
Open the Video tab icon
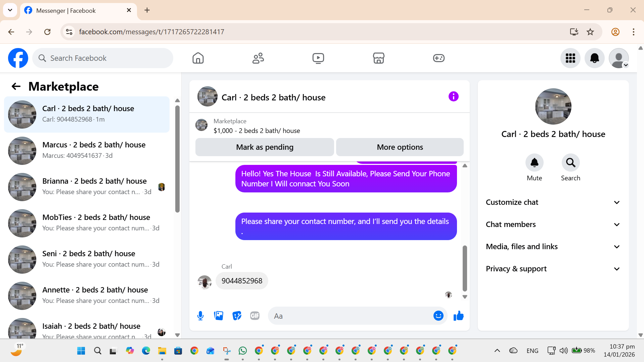tap(318, 58)
